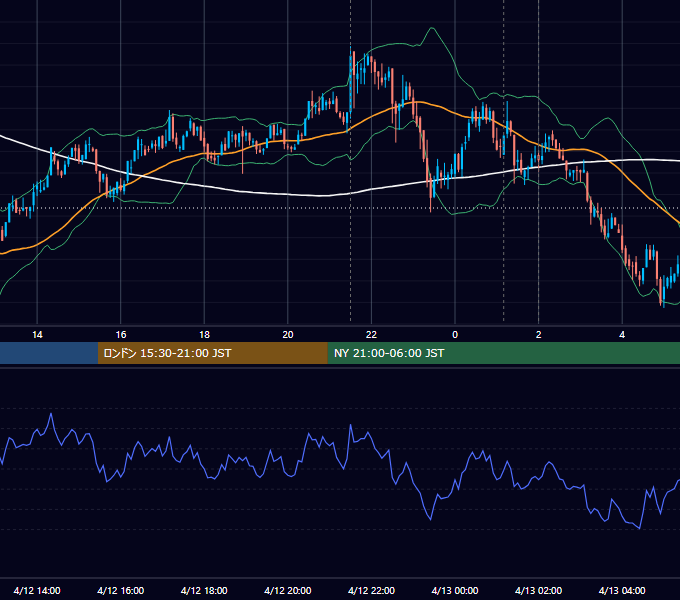Click the 2 hour label on price chart axis
The image size is (680, 600).
tap(539, 335)
